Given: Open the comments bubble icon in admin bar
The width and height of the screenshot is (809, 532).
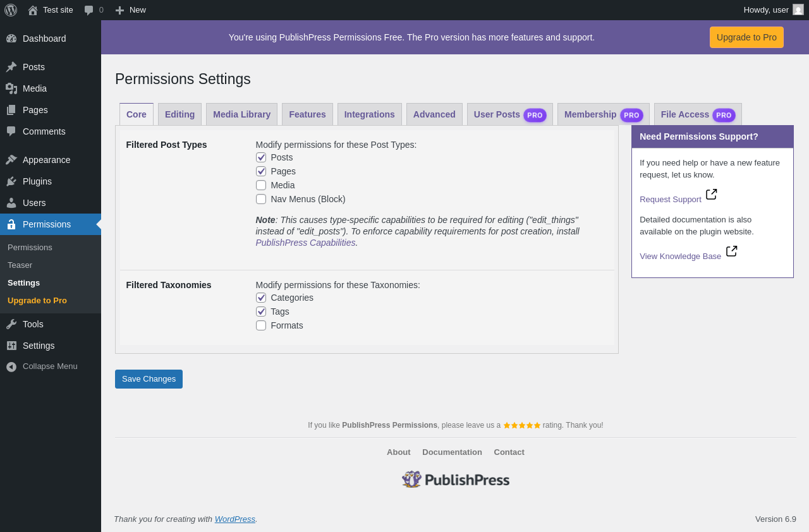Looking at the screenshot, I should [89, 10].
